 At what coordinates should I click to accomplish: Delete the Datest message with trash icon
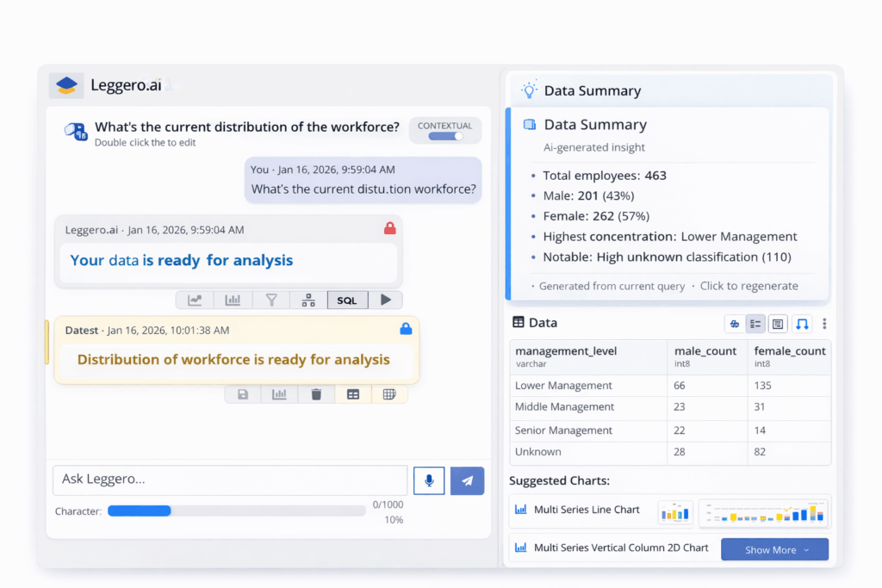[x=316, y=394]
